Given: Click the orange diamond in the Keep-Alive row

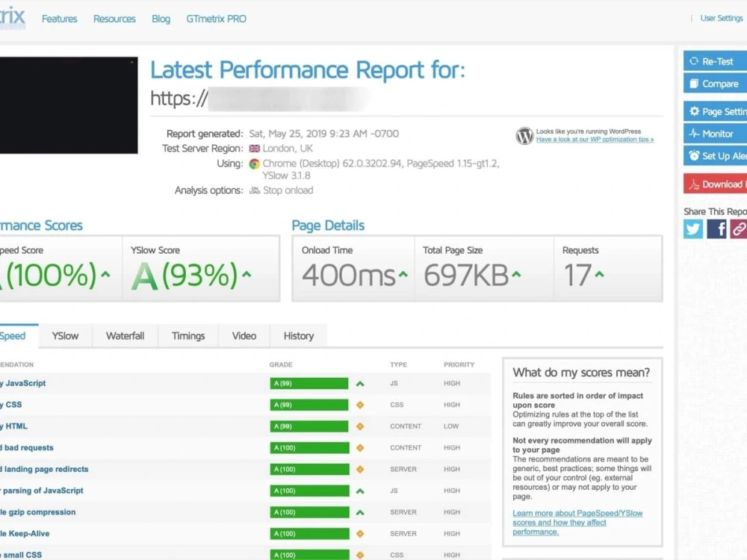Looking at the screenshot, I should click(x=360, y=534).
